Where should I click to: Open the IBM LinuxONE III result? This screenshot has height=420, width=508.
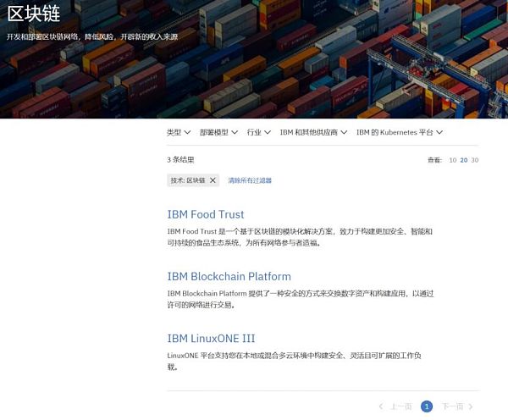point(211,339)
